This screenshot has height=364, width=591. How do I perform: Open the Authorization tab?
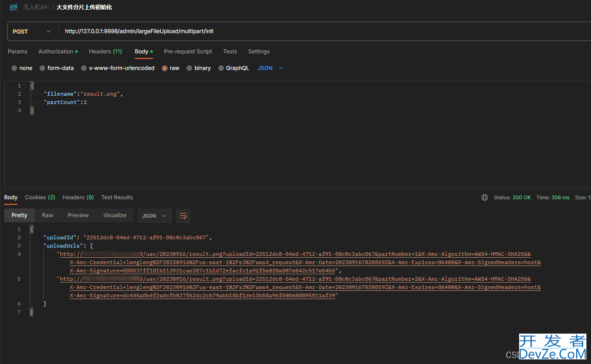coord(58,52)
